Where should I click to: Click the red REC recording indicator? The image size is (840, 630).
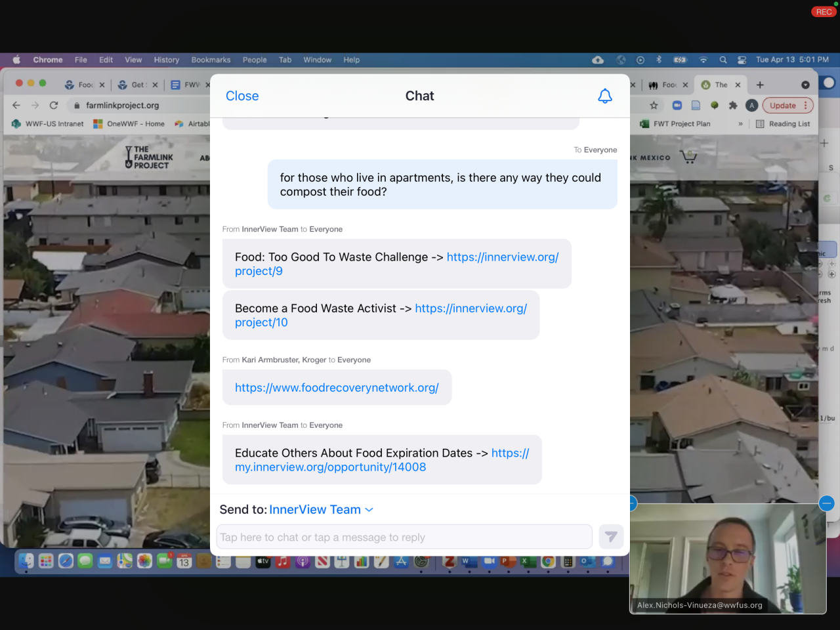824,12
